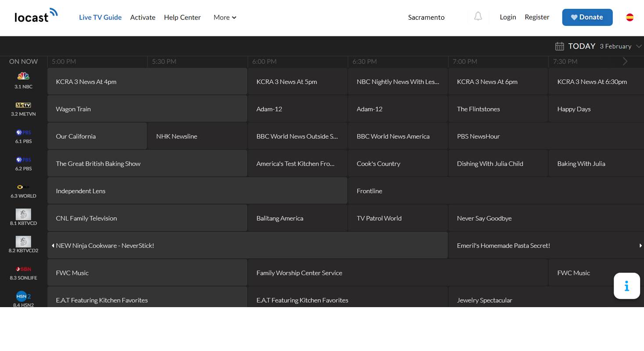
Task: Open the notifications bell
Action: (x=478, y=17)
